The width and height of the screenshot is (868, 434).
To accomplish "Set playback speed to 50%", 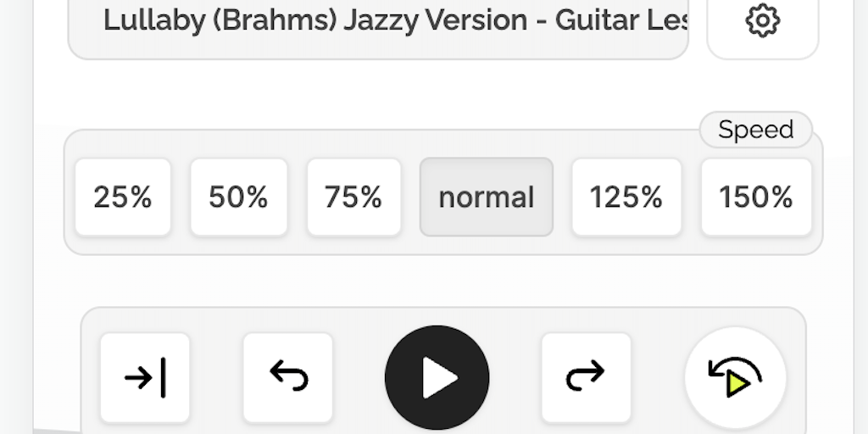I will click(x=238, y=197).
